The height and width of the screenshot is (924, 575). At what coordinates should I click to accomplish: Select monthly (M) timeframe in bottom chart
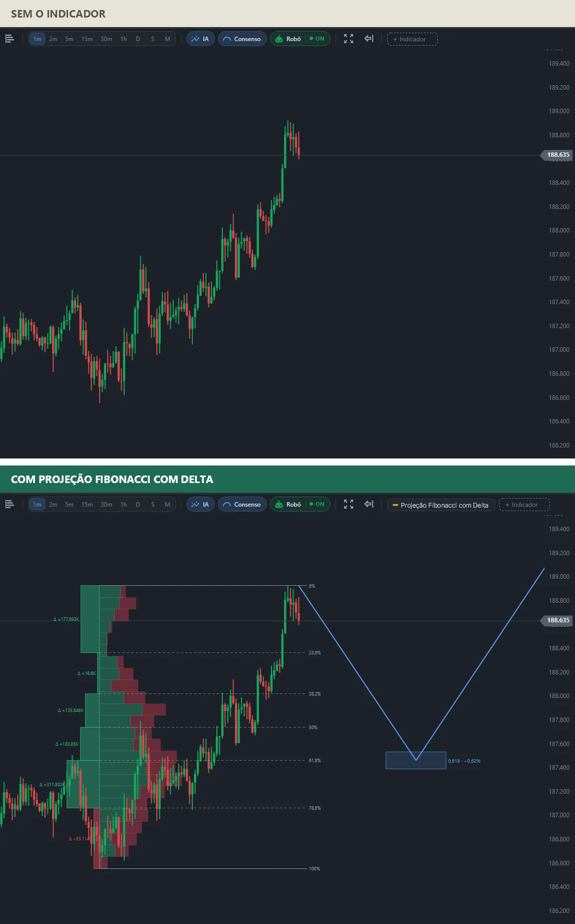point(167,505)
